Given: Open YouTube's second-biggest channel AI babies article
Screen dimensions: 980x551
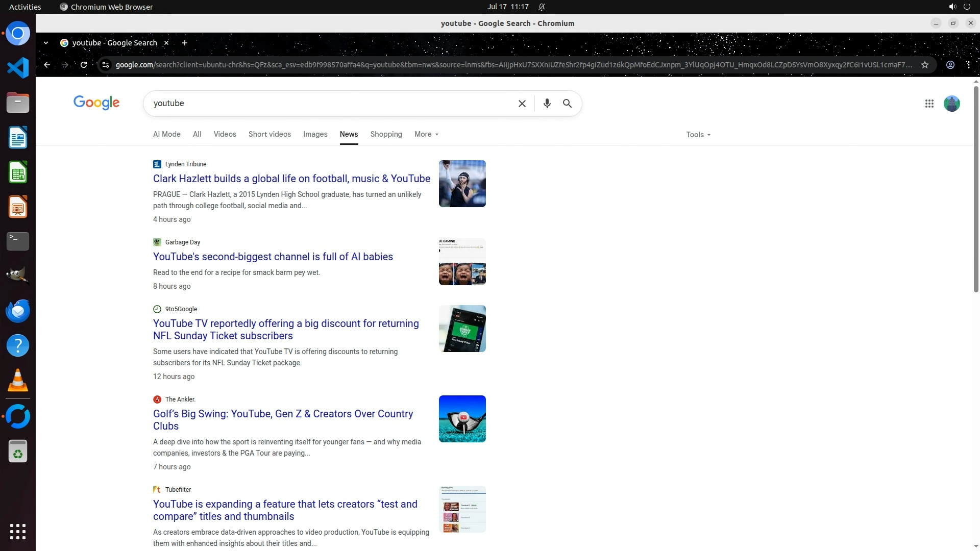Looking at the screenshot, I should point(273,257).
